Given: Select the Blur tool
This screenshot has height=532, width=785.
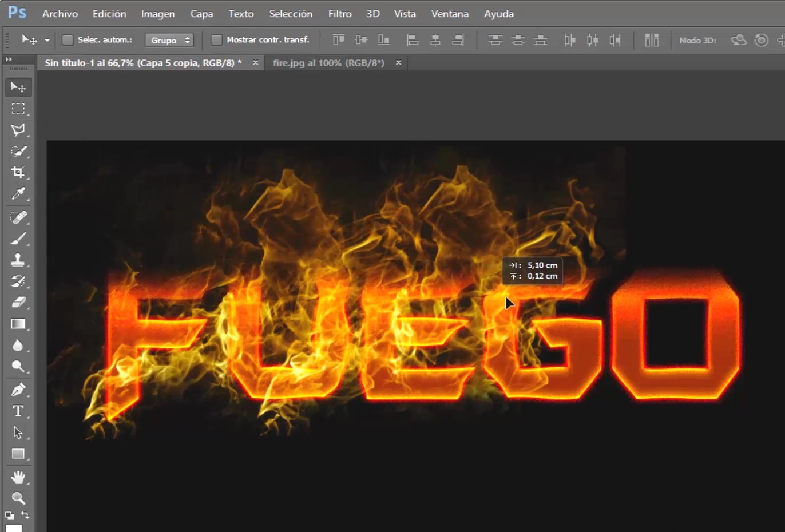Looking at the screenshot, I should point(18,345).
